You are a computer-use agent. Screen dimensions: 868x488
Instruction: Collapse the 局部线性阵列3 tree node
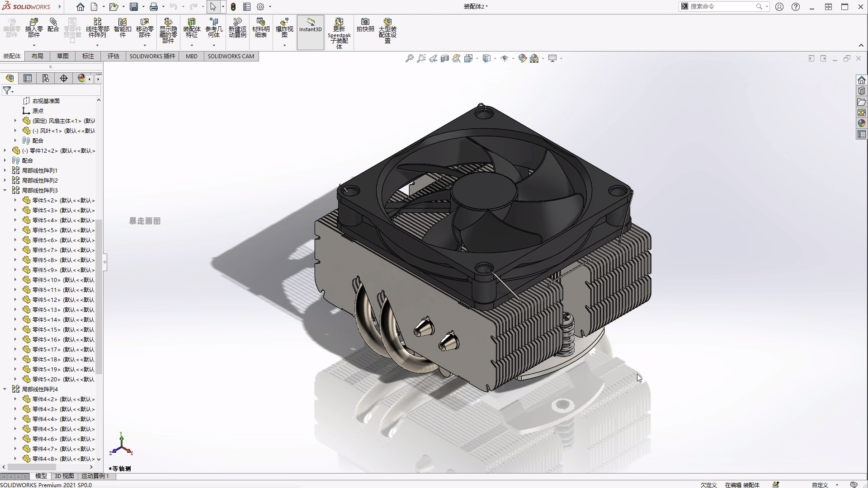(x=5, y=190)
